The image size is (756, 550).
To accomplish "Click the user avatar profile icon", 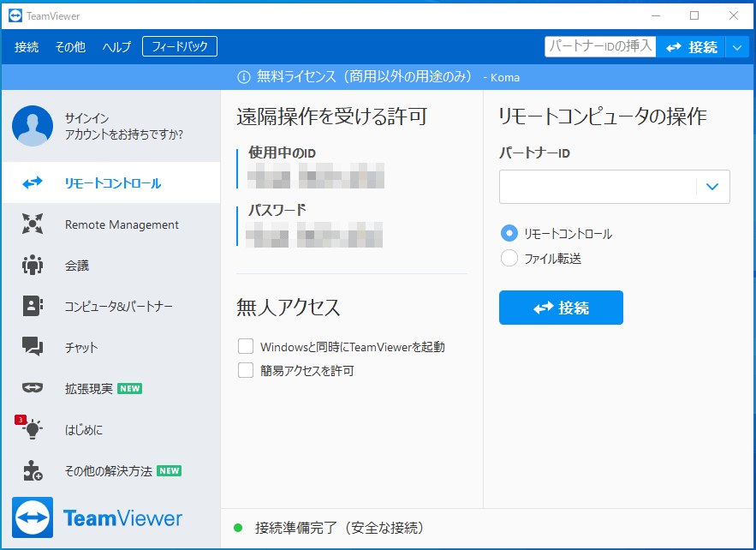I will point(33,126).
